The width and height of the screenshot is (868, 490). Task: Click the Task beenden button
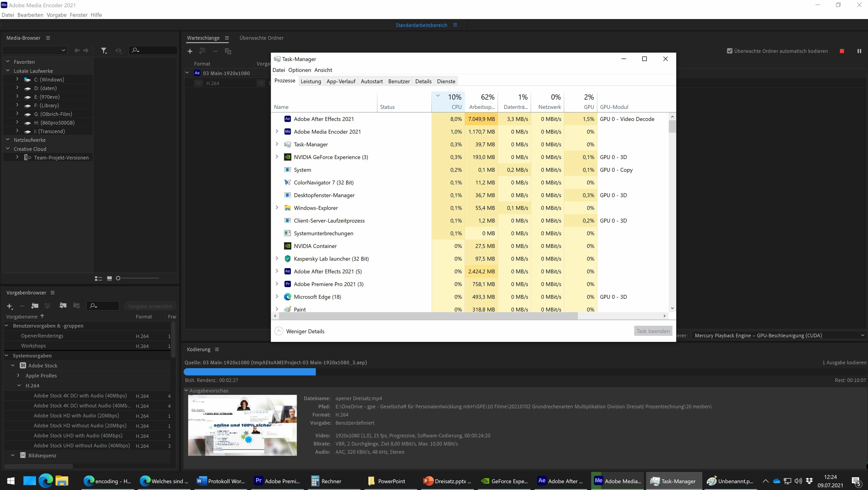(x=653, y=331)
